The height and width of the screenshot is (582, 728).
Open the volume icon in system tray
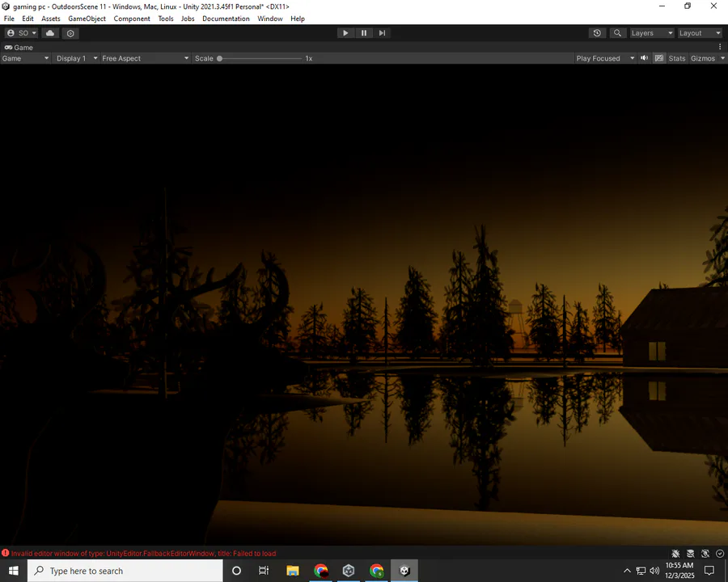point(654,571)
